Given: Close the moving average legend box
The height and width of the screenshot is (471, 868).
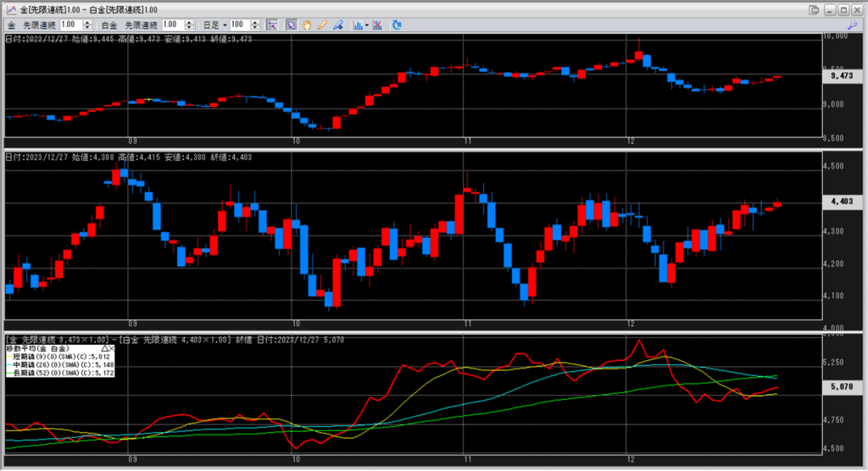Looking at the screenshot, I should point(111,348).
